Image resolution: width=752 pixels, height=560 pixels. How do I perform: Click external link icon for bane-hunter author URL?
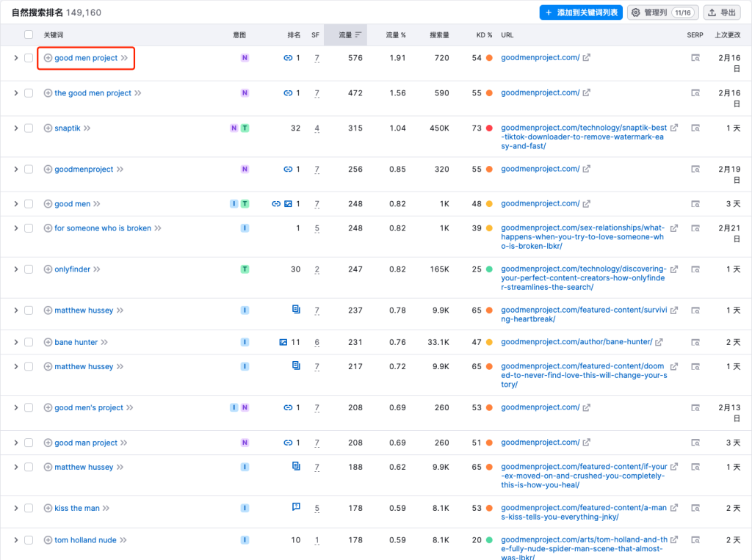click(x=659, y=342)
